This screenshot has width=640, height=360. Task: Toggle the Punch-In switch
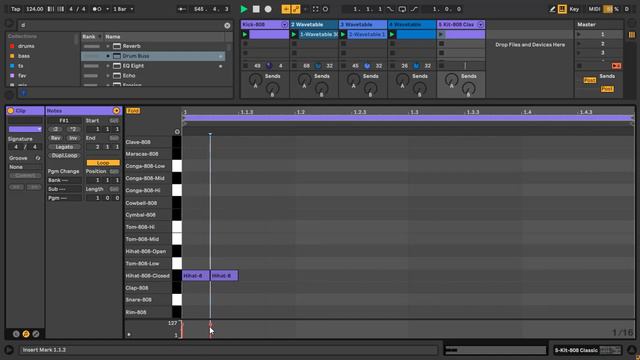(x=391, y=9)
